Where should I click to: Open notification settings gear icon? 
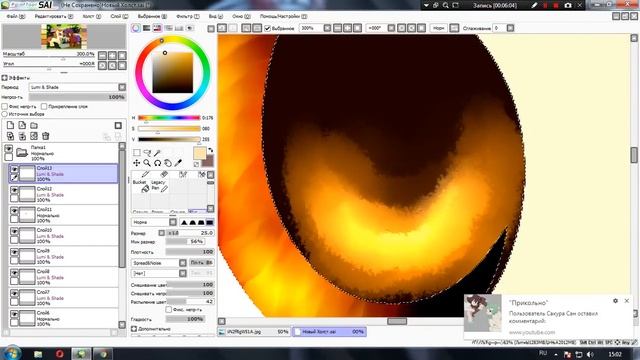pyautogui.click(x=616, y=301)
